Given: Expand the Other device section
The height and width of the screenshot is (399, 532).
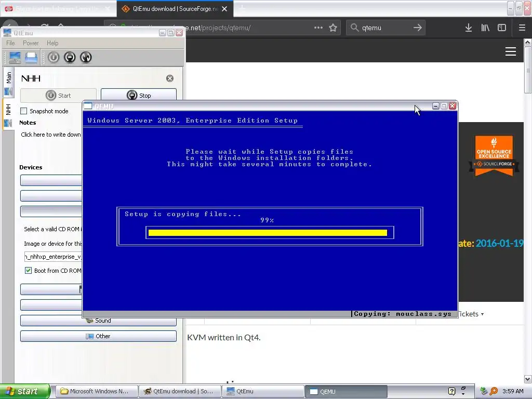Looking at the screenshot, I should (98, 336).
